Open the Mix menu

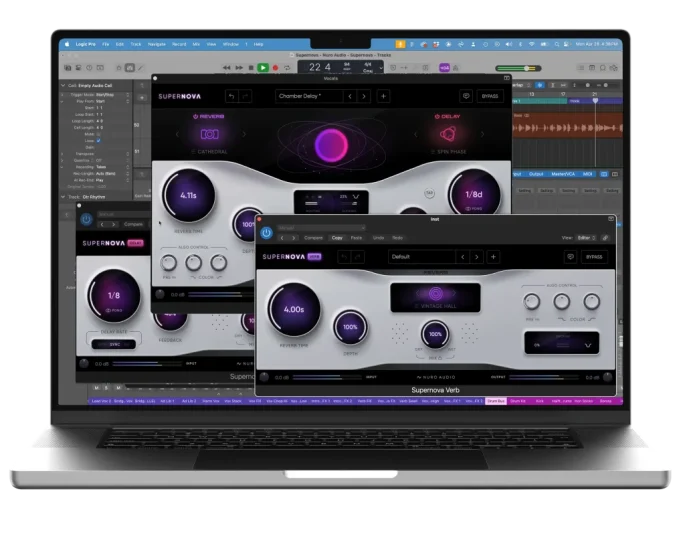tap(196, 44)
